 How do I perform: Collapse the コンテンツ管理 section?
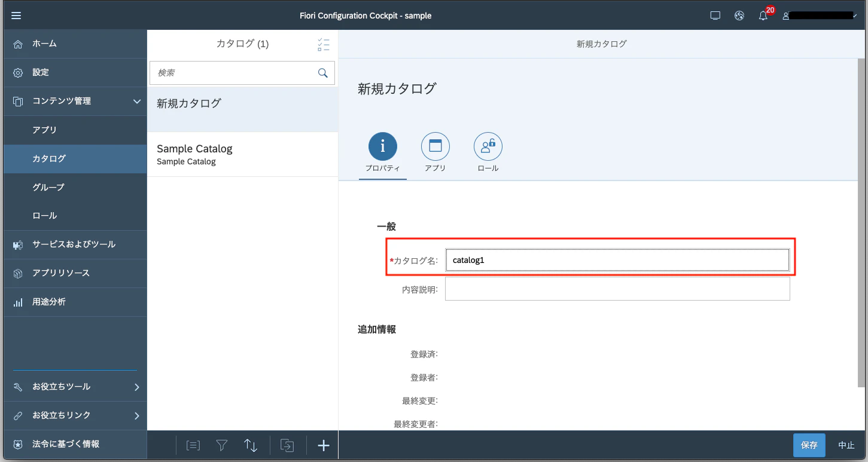[136, 102]
